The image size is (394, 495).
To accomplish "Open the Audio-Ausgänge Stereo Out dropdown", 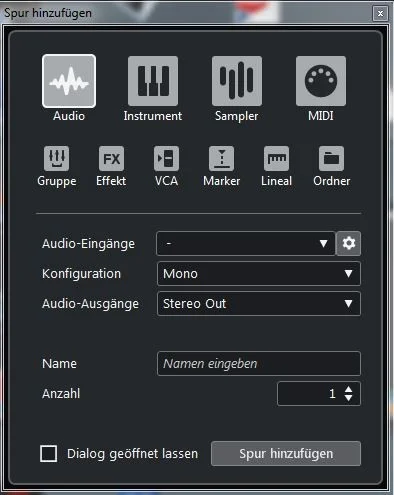I will tap(259, 304).
